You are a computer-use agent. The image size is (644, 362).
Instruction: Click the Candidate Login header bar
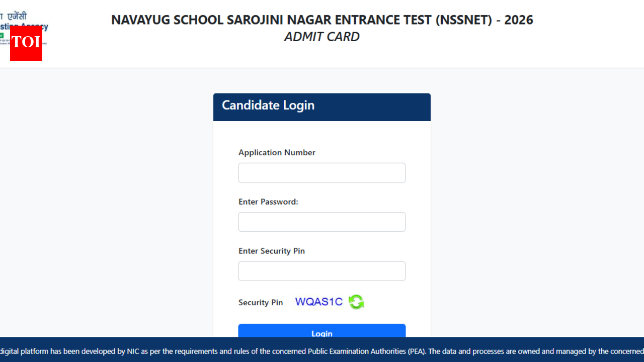pos(322,106)
